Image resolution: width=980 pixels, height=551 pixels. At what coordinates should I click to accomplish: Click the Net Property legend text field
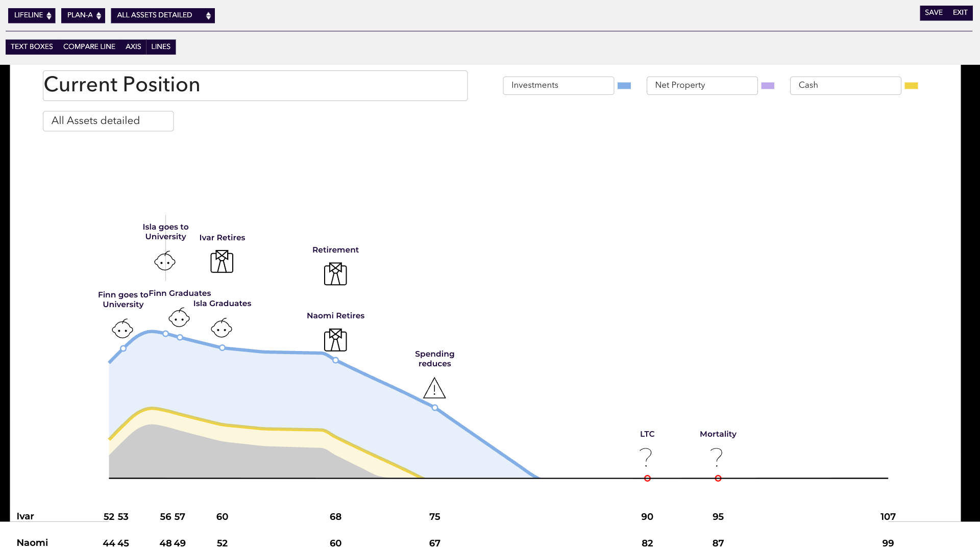point(702,86)
